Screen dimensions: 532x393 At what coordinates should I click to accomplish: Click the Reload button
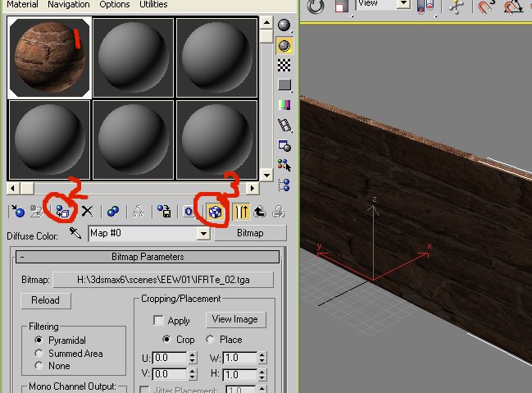click(x=46, y=300)
